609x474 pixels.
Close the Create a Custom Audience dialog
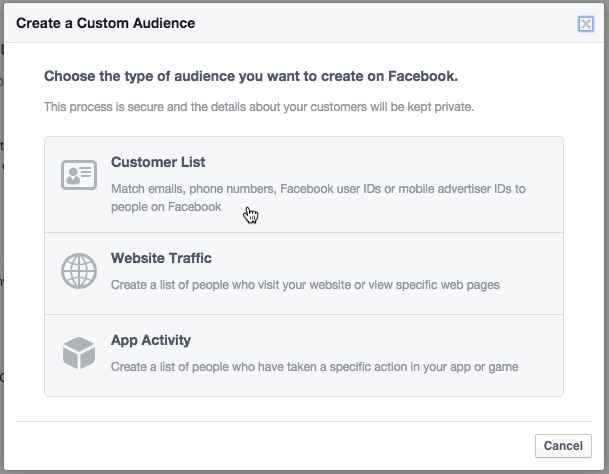point(586,24)
